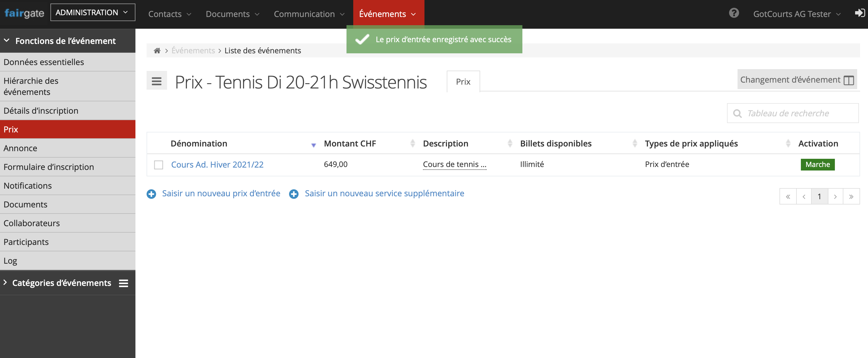
Task: Go to last page of table
Action: 851,196
